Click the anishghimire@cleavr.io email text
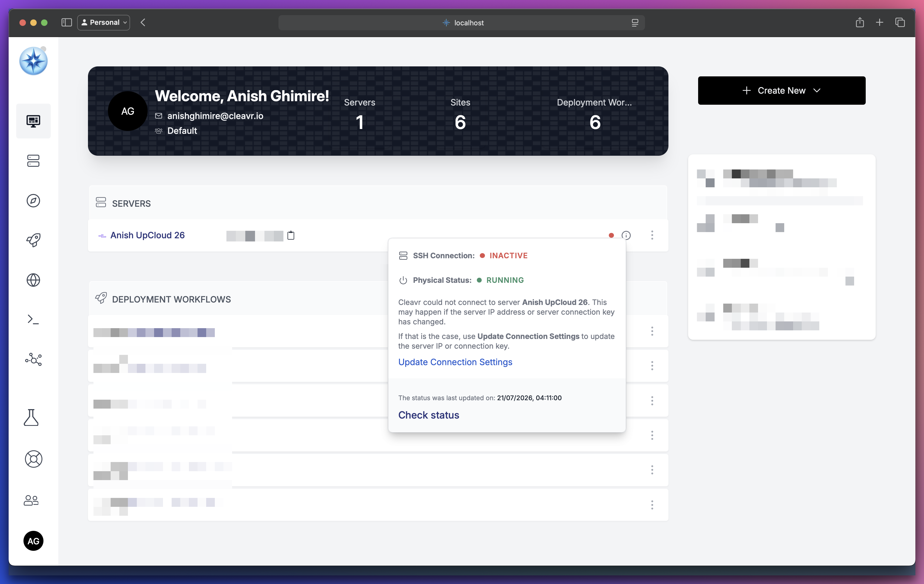The image size is (924, 584). [x=215, y=116]
